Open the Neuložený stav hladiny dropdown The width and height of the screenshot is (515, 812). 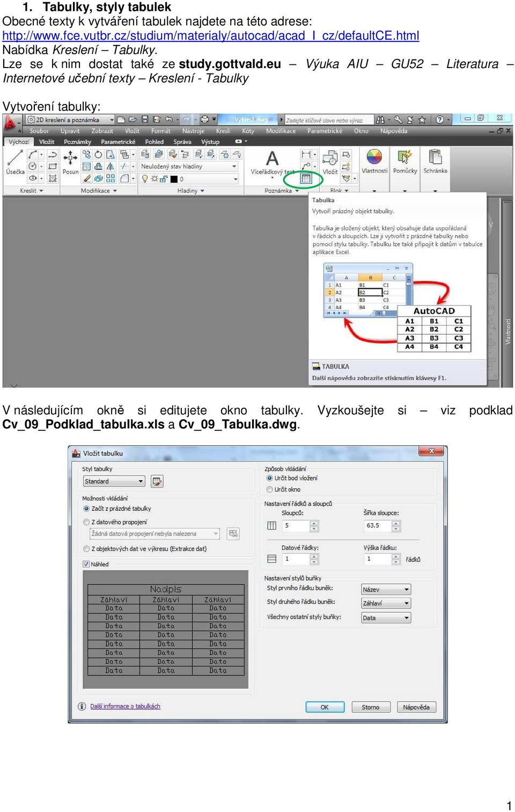coord(189,167)
